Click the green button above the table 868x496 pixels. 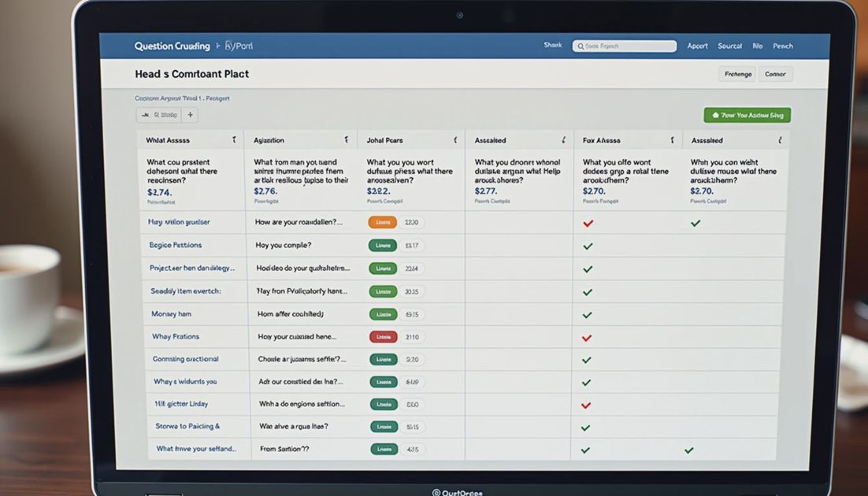point(747,115)
